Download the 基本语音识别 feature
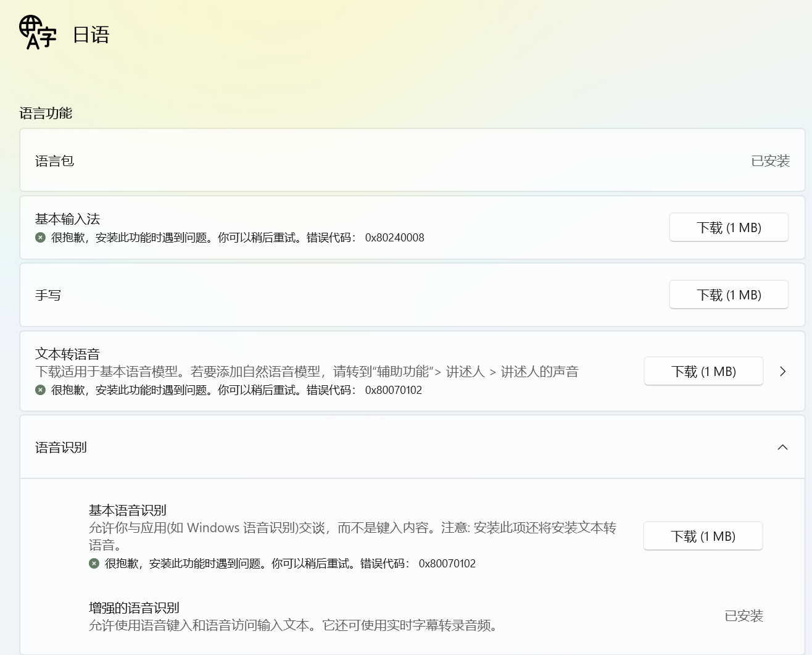This screenshot has height=655, width=812. tap(703, 536)
